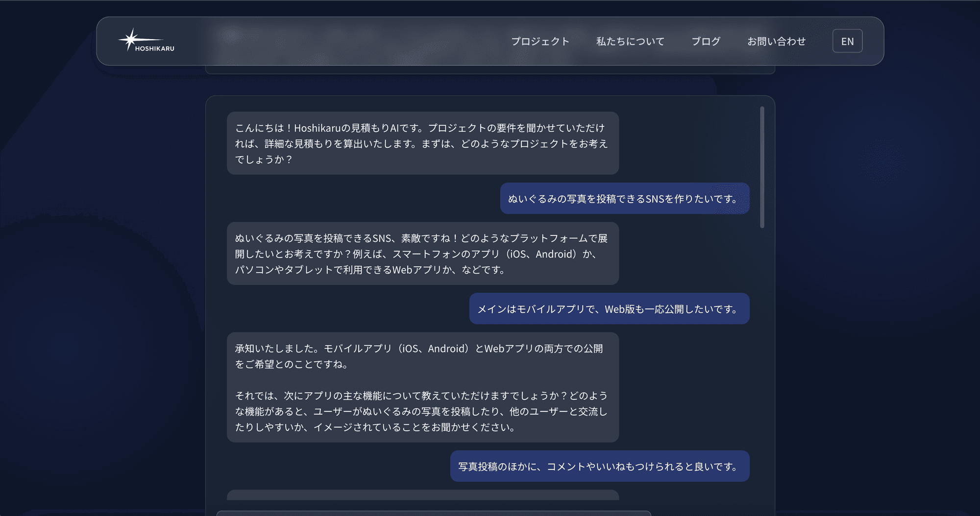Switch language with the EN button
The height and width of the screenshot is (516, 980).
[847, 41]
